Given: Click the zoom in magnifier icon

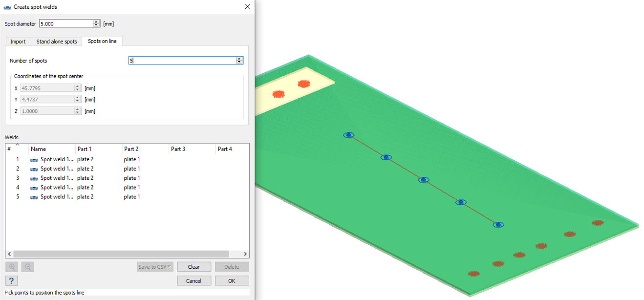Looking at the screenshot, I should (12, 267).
